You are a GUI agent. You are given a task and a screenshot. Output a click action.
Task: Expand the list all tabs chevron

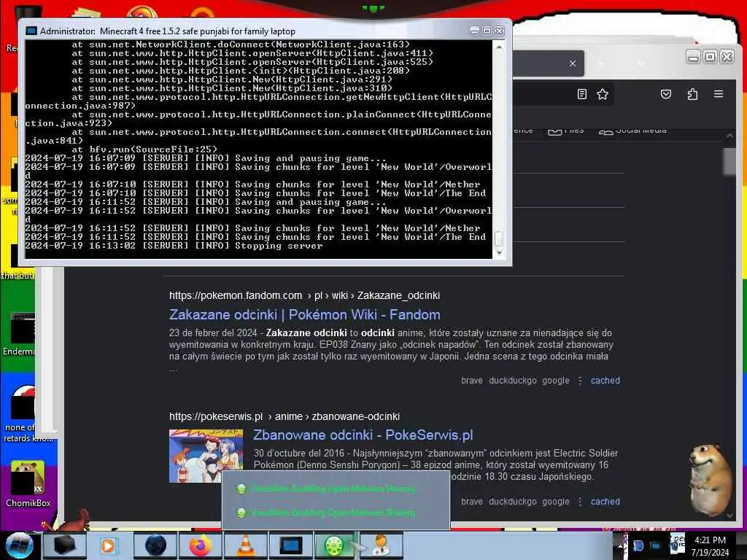click(x=641, y=63)
